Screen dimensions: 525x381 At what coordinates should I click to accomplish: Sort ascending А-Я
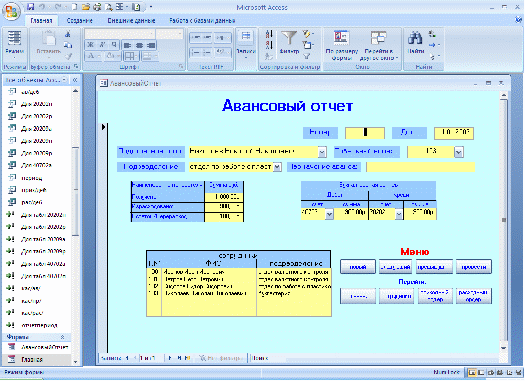point(269,34)
